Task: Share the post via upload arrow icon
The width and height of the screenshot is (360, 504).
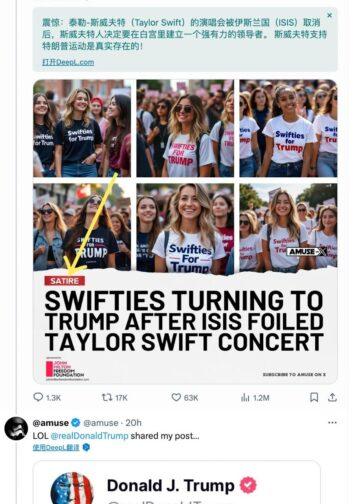Action: tap(332, 397)
